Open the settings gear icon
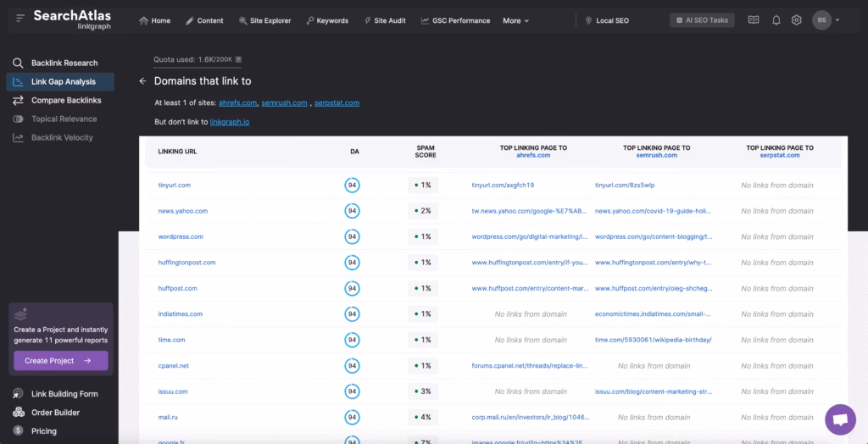 [796, 20]
